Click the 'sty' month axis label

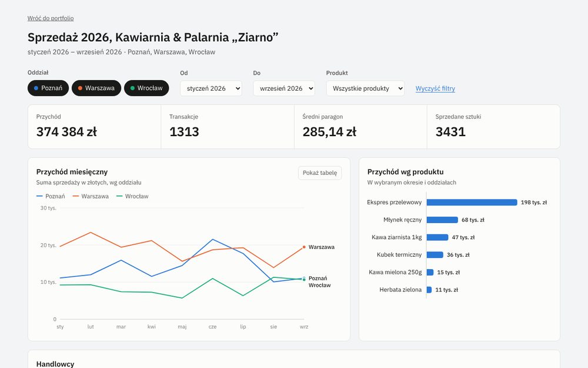[x=60, y=327]
